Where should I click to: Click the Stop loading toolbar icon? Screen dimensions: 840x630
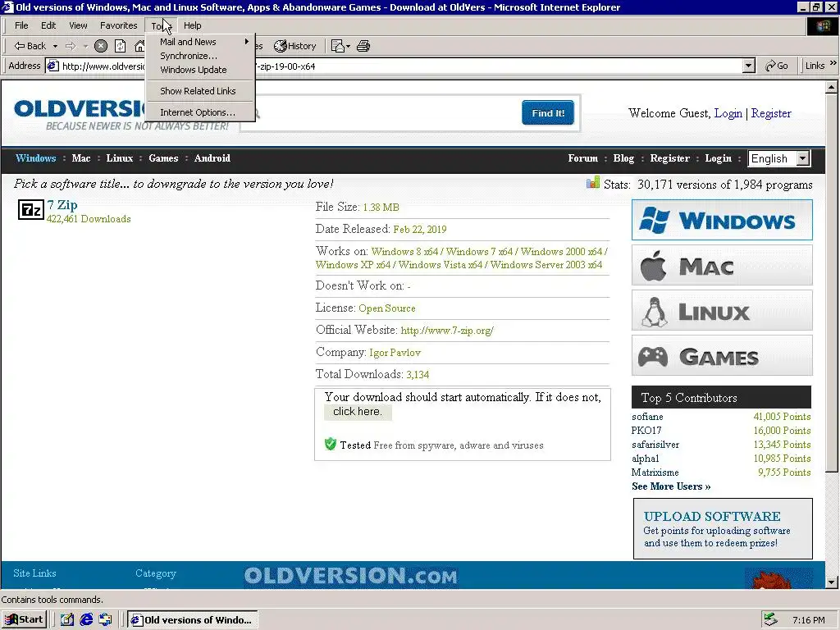tap(101, 46)
